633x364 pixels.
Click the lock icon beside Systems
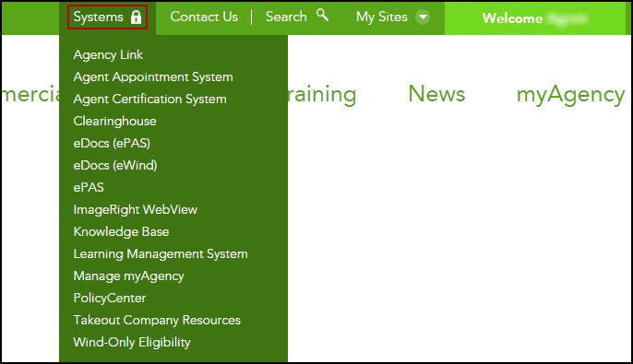point(136,18)
